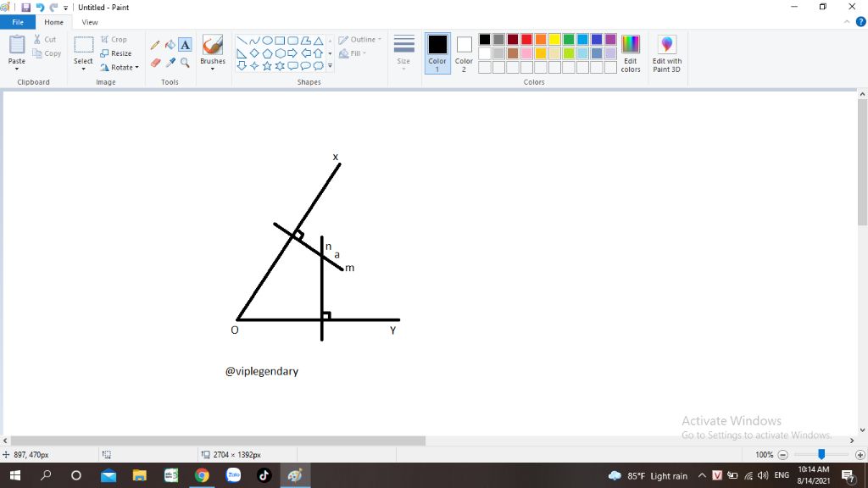
Task: Open the Outline dropdown
Action: click(x=359, y=39)
